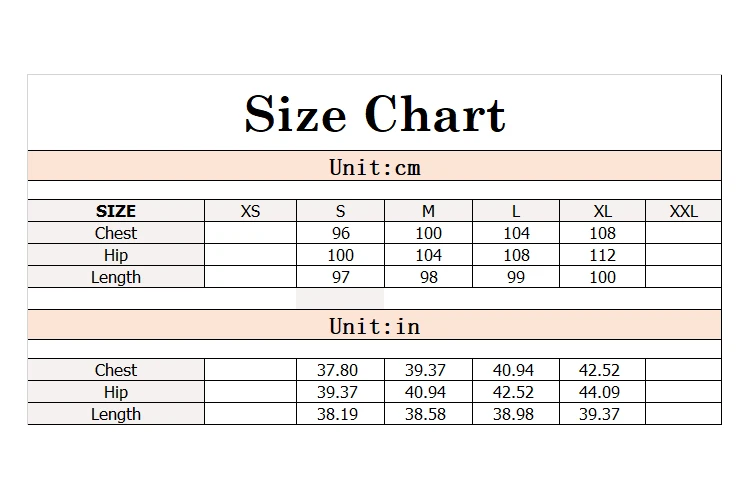Select the Unit:cm header band
The image size is (750, 500).
[375, 166]
